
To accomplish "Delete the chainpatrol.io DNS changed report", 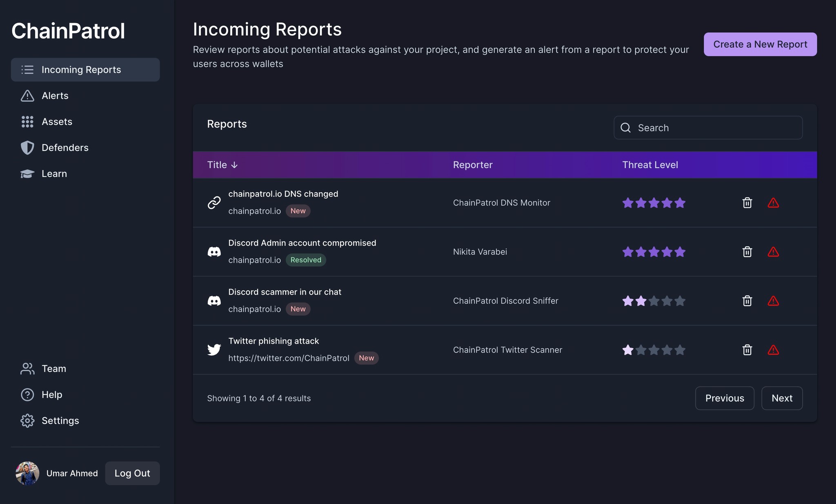I will point(747,203).
